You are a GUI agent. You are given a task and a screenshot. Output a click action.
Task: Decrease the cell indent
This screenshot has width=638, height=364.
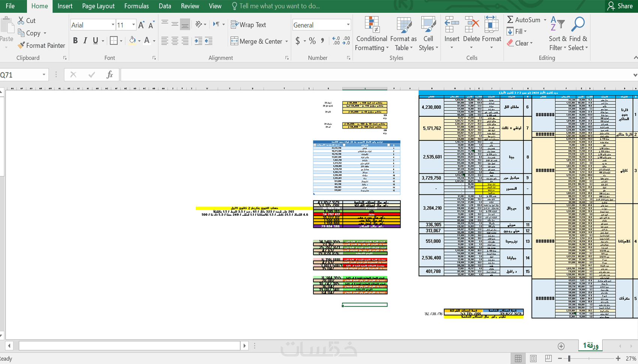pyautogui.click(x=199, y=41)
